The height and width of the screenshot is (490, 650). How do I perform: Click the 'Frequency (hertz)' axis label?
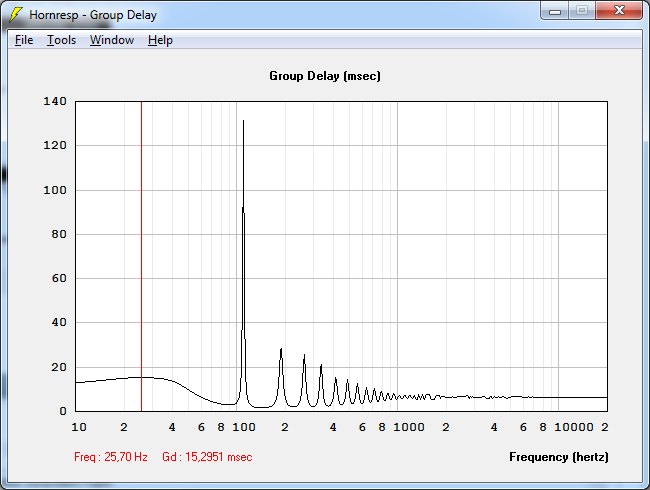tap(559, 457)
